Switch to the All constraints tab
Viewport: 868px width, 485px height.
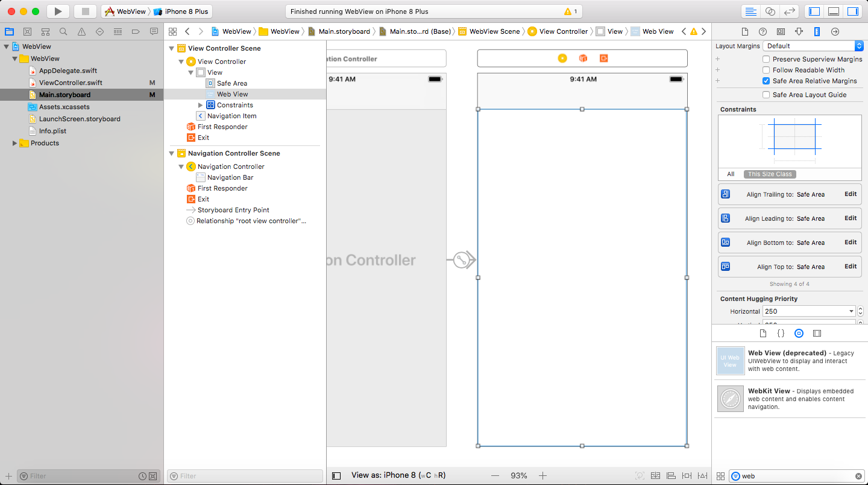click(731, 174)
